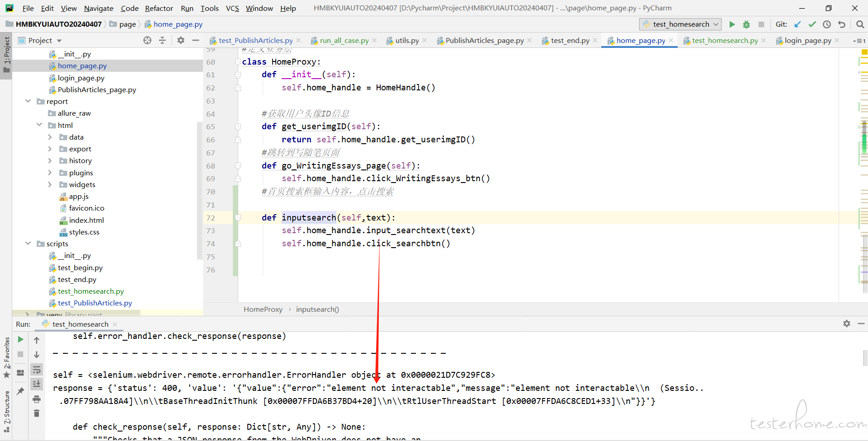Expand the history folder

click(x=50, y=160)
